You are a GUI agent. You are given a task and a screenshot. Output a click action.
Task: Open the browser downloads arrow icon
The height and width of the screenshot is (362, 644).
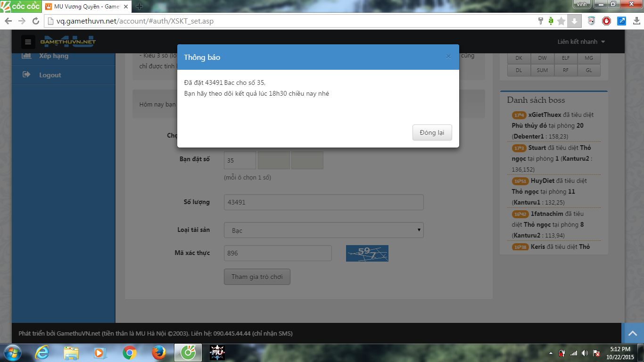coord(636,21)
